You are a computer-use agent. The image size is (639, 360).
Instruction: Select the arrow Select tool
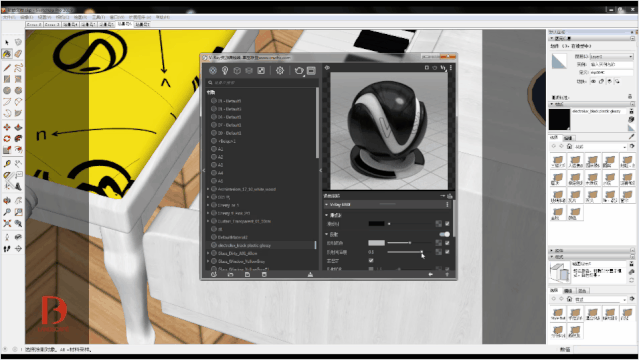coord(7,42)
